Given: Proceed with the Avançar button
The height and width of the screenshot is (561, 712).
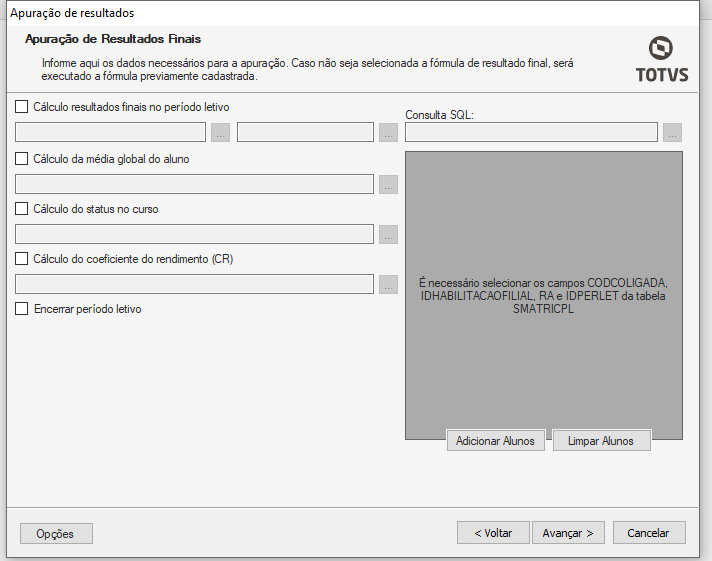Looking at the screenshot, I should pyautogui.click(x=568, y=533).
